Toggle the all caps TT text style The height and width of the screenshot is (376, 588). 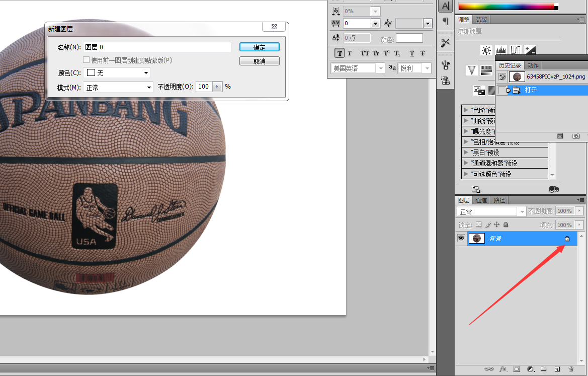tap(365, 53)
